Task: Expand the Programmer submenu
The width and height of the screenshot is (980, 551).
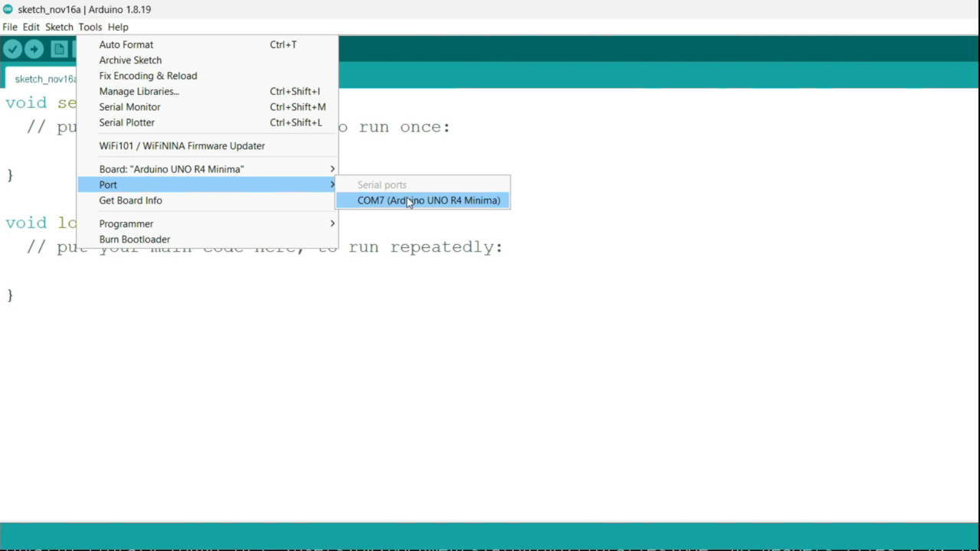Action: pyautogui.click(x=207, y=223)
